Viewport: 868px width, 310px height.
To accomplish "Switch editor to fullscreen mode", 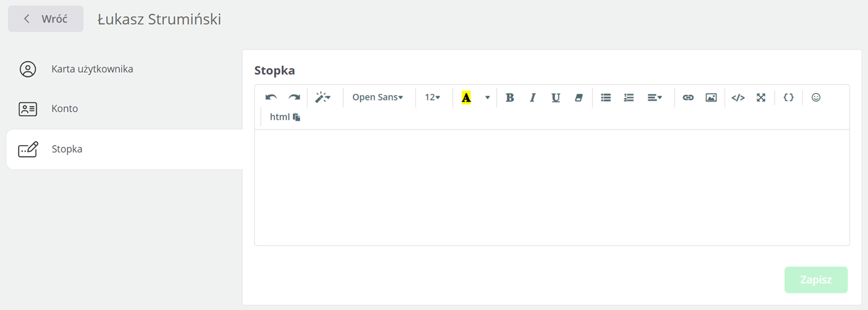I will click(x=761, y=98).
